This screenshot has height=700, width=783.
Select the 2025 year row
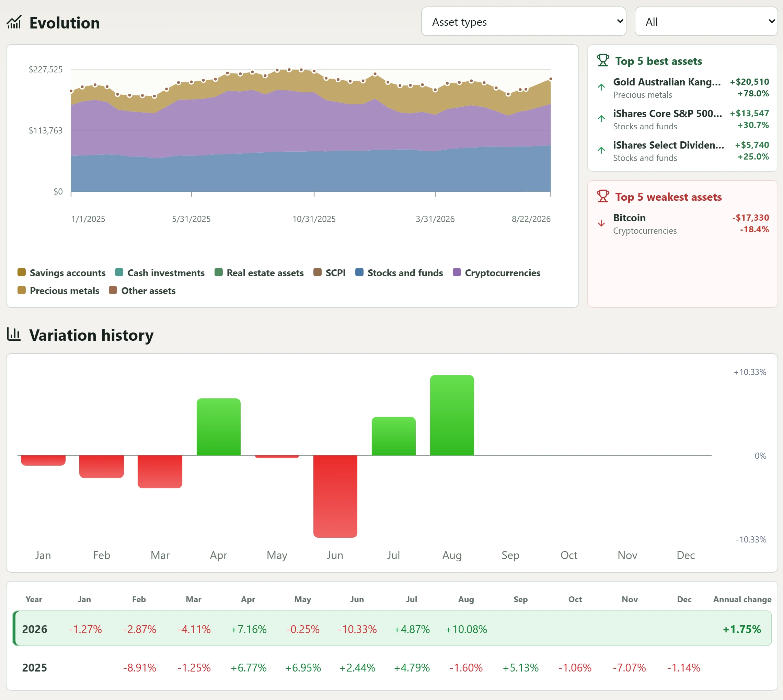(392, 668)
